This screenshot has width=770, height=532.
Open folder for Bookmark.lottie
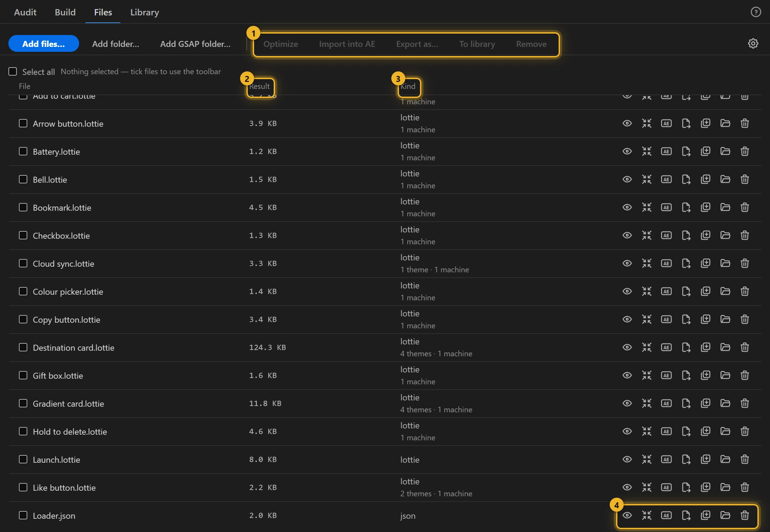pos(725,207)
